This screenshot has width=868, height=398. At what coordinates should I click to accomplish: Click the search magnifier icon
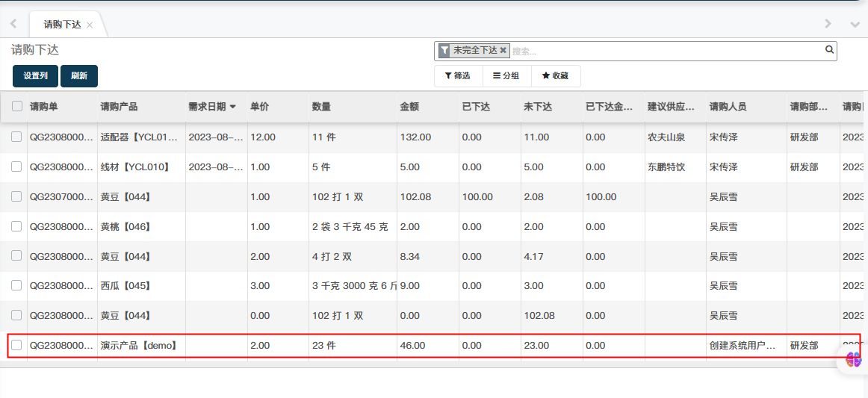[829, 50]
